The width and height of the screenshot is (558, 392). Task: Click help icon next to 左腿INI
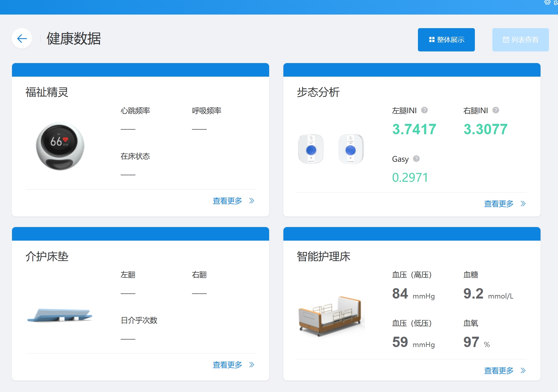click(424, 110)
